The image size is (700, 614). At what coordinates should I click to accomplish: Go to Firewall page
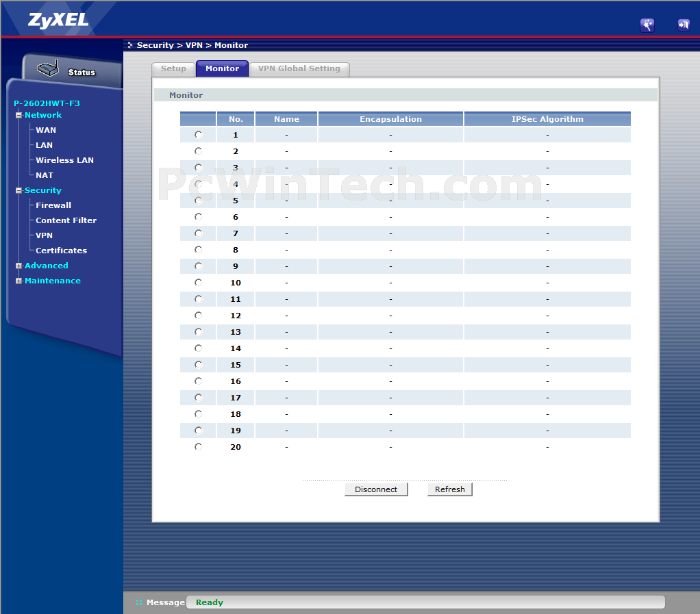[53, 205]
